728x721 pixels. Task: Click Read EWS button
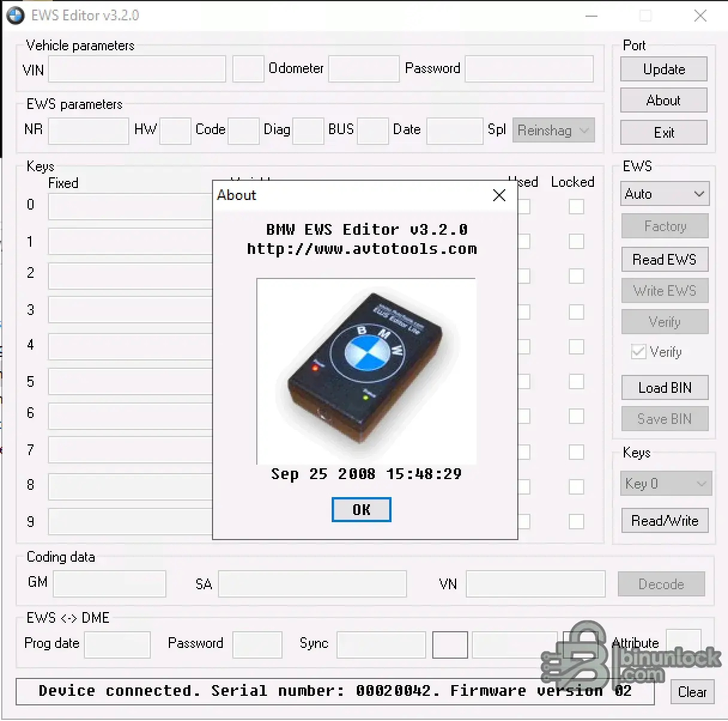point(665,259)
